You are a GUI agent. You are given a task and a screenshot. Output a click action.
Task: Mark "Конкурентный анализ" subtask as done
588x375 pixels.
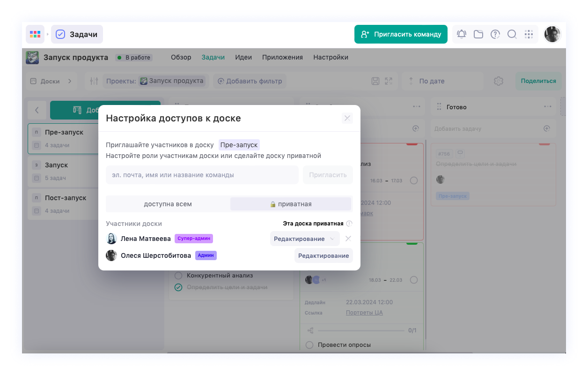coord(178,276)
